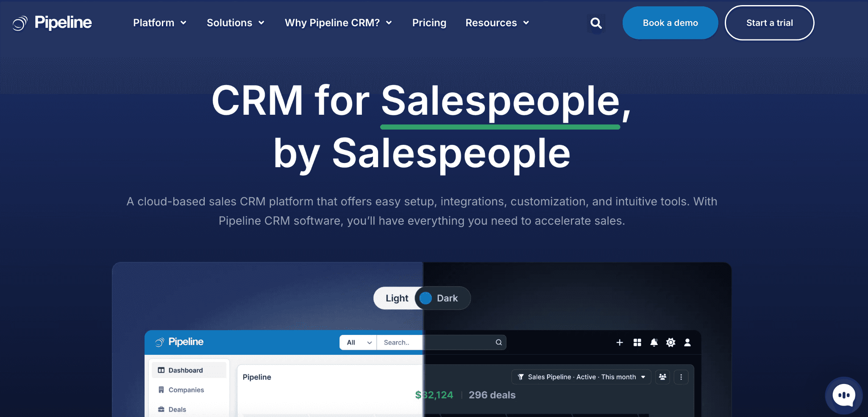868x417 pixels.
Task: Click the Start a trial button
Action: (769, 23)
